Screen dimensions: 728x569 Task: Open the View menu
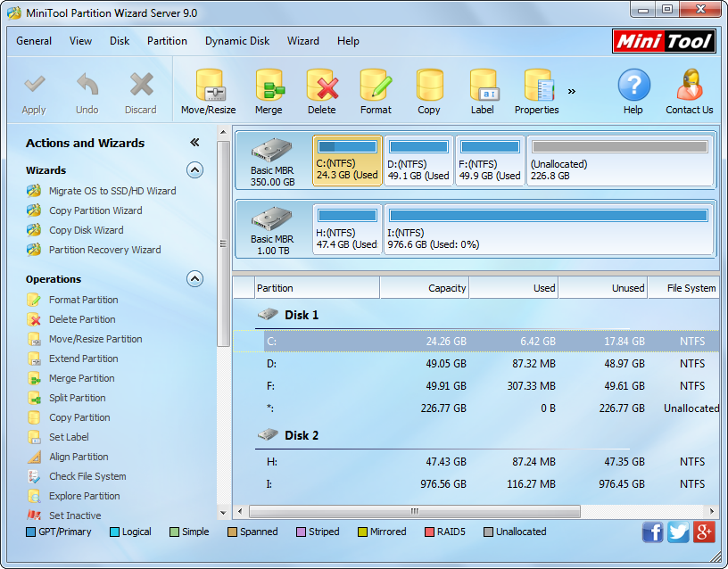(81, 41)
